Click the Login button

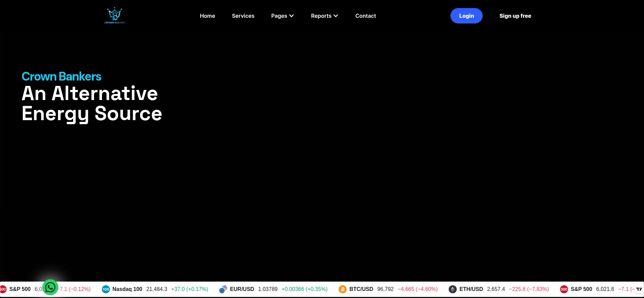point(467,16)
